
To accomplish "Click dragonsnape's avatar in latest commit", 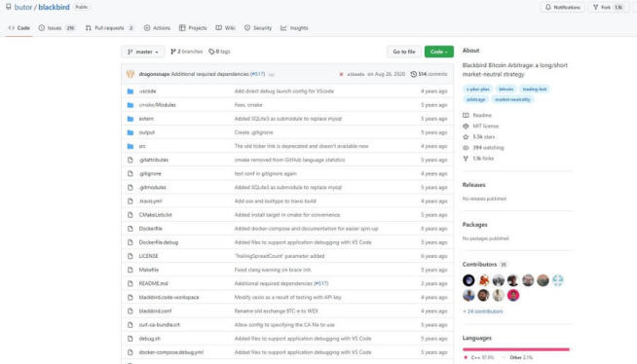I will 131,74.
